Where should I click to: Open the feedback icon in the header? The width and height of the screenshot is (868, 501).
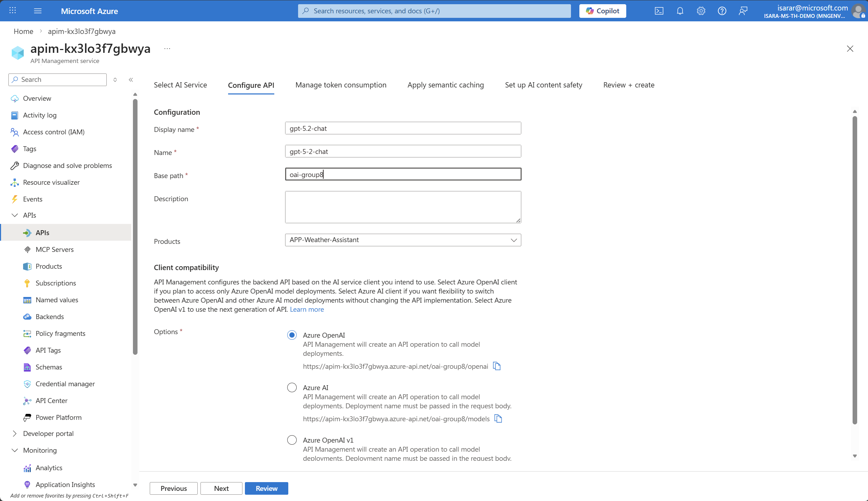[x=743, y=11]
